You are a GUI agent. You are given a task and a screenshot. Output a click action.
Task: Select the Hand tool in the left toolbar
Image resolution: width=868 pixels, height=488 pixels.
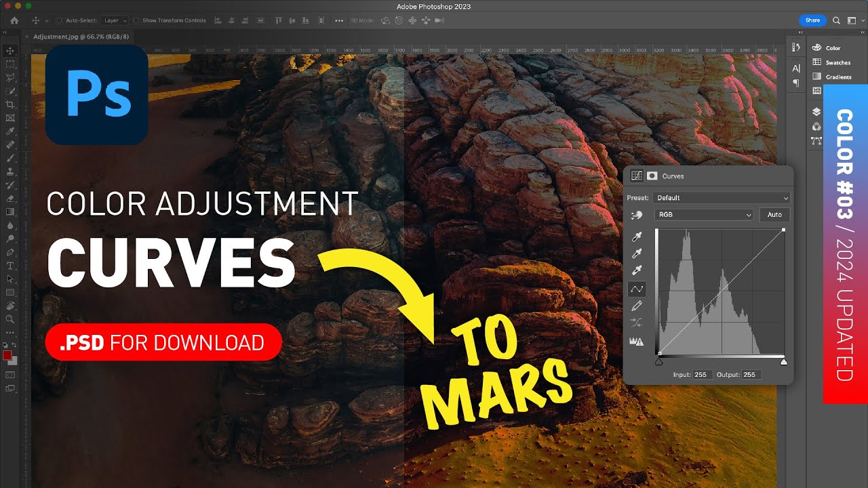(x=10, y=305)
